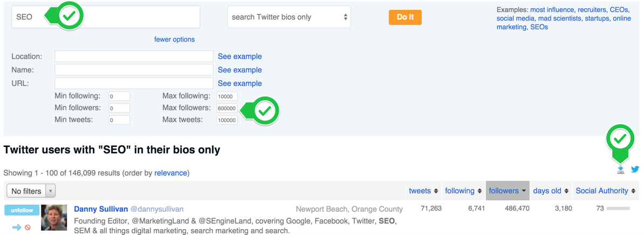Click the 'recruiters' example link
This screenshot has width=644, height=235.
pyautogui.click(x=591, y=10)
